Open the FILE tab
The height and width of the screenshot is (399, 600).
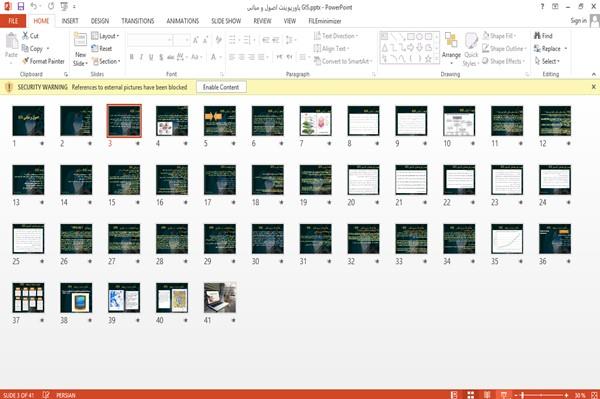(13, 21)
